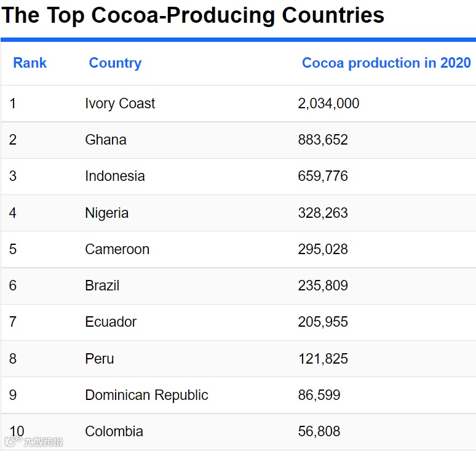Click the Country column header

(x=115, y=63)
